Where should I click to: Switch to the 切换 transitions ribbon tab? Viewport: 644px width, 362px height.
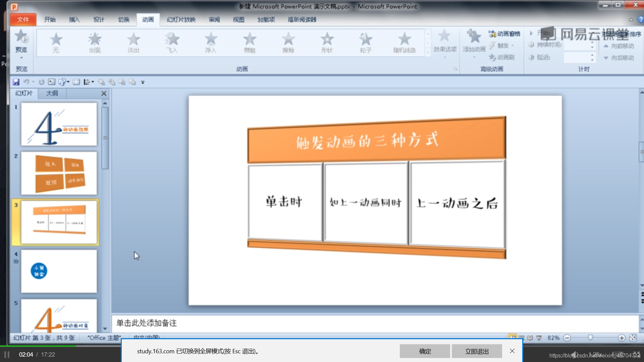pos(123,19)
